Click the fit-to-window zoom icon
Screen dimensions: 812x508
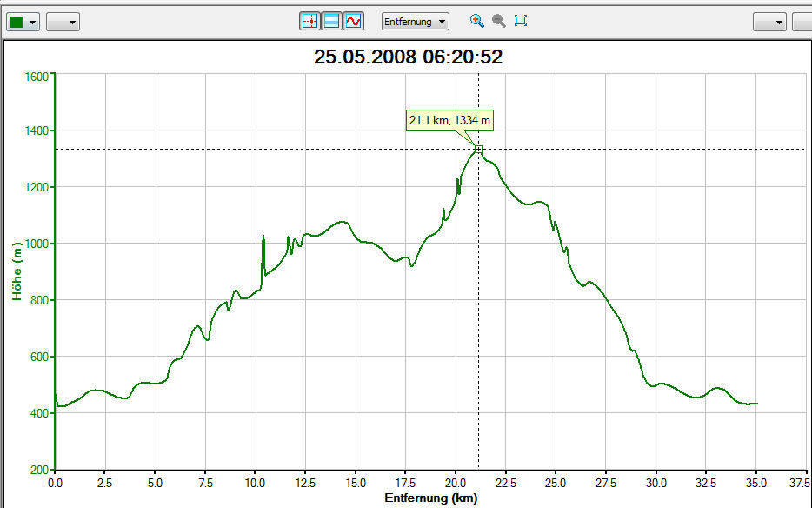tap(521, 21)
